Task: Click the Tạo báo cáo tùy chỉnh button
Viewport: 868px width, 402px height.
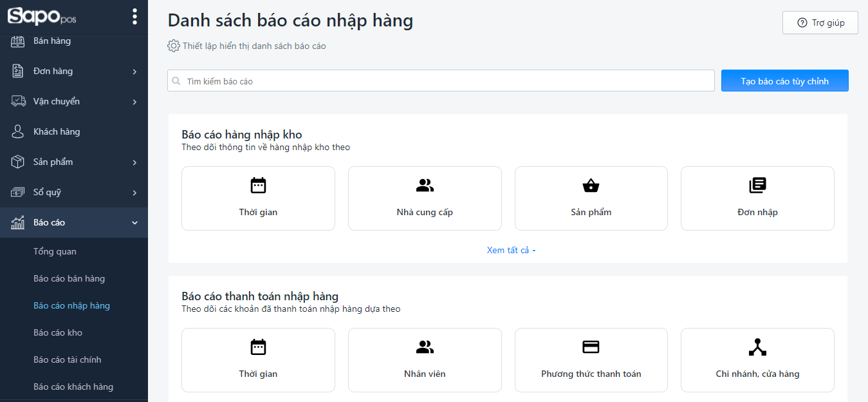Action: click(784, 81)
